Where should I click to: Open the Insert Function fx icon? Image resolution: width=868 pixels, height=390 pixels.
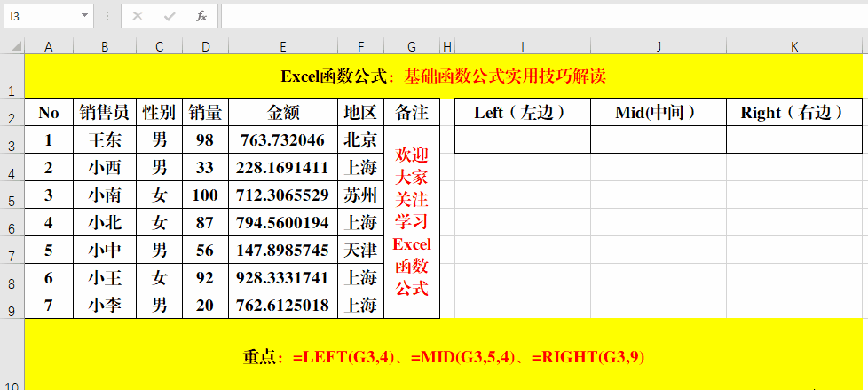pyautogui.click(x=201, y=16)
